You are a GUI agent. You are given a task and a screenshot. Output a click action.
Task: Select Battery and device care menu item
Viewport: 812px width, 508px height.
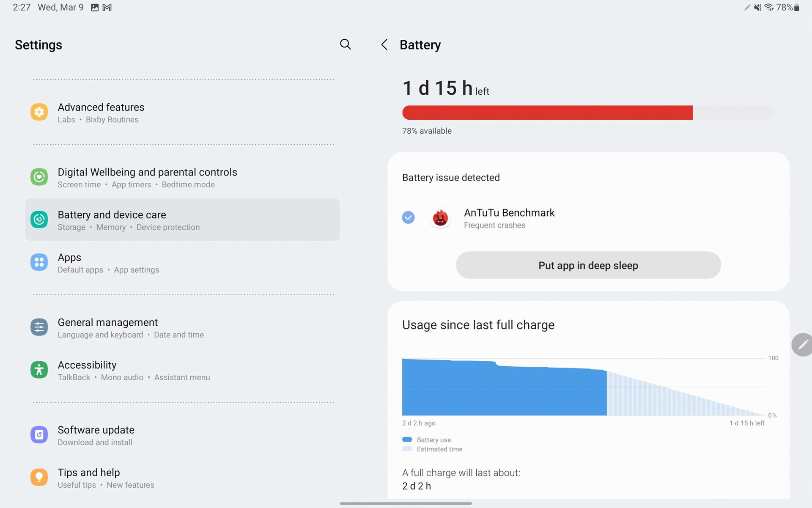pyautogui.click(x=182, y=220)
